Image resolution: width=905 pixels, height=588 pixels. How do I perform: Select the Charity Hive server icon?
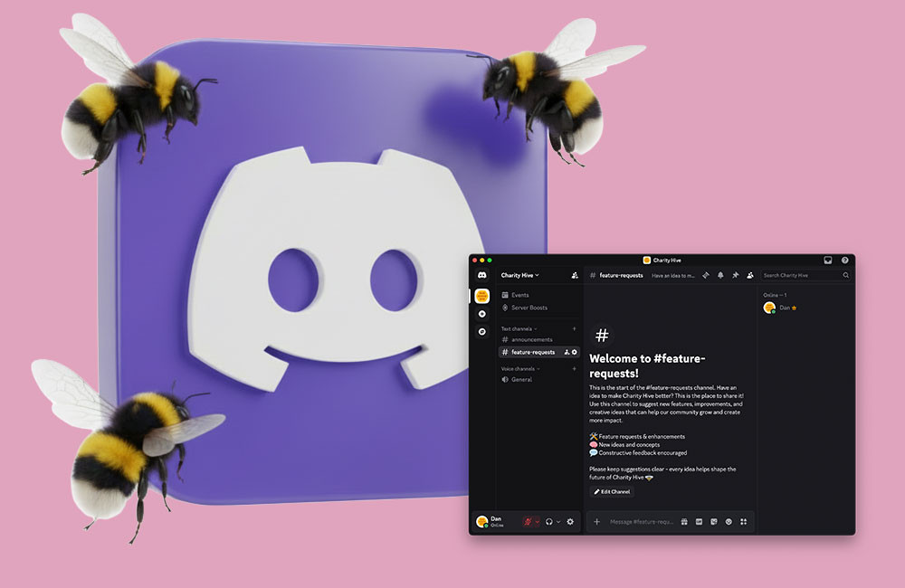point(481,296)
